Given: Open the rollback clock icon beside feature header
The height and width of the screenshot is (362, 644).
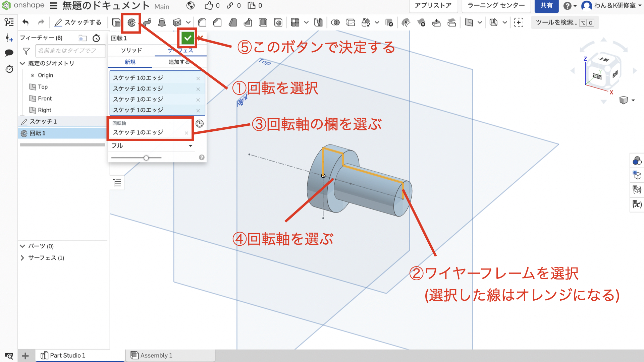Looking at the screenshot, I should tap(96, 38).
